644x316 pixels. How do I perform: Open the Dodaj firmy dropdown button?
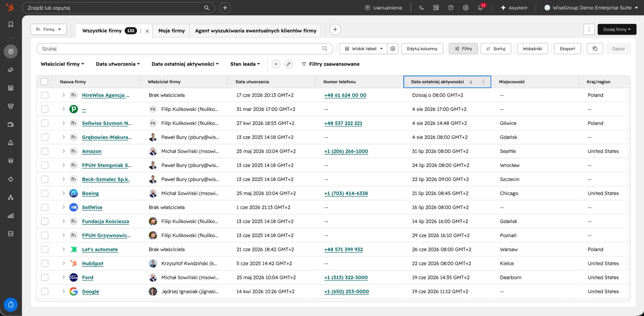pos(617,29)
